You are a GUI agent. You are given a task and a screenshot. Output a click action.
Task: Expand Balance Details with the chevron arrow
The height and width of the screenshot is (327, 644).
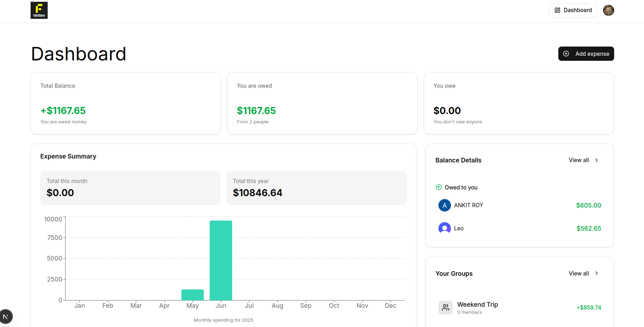pyautogui.click(x=597, y=160)
